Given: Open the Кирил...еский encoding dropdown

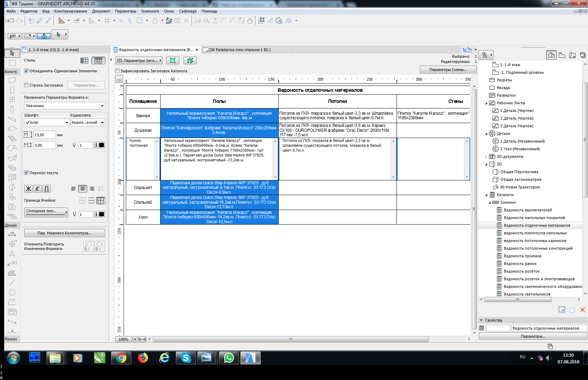Looking at the screenshot, I should [x=88, y=122].
